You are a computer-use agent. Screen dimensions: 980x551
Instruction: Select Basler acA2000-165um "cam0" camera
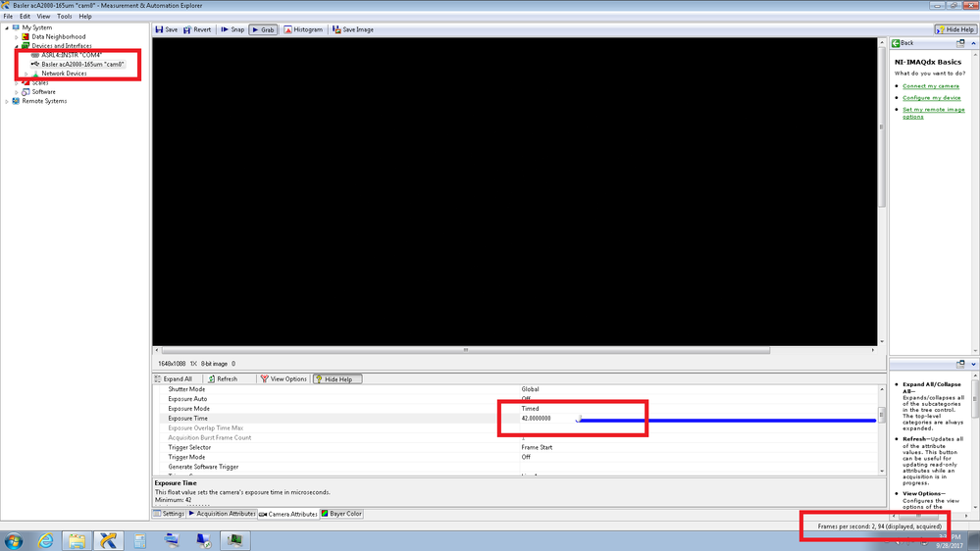click(82, 65)
